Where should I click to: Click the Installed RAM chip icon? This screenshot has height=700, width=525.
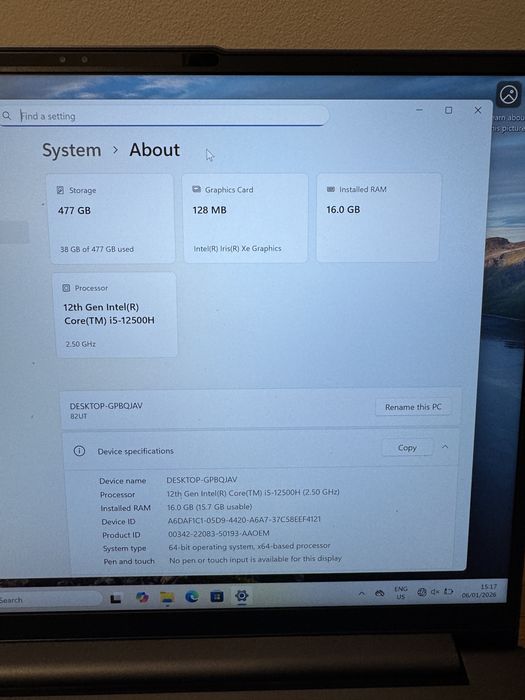pyautogui.click(x=331, y=189)
